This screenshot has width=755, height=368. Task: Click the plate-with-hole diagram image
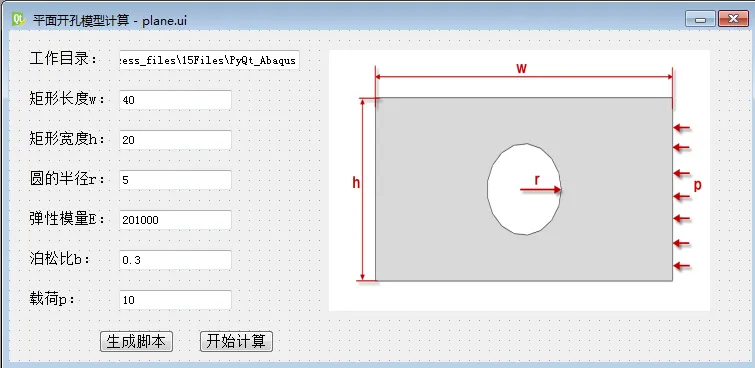point(519,181)
